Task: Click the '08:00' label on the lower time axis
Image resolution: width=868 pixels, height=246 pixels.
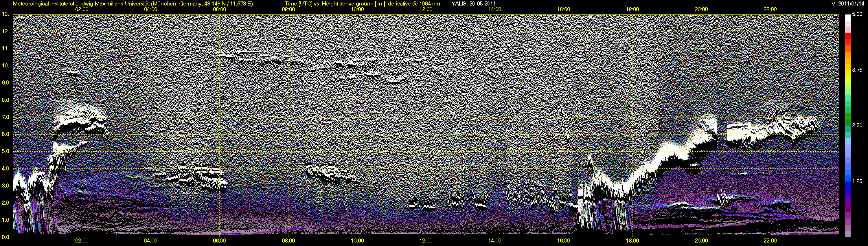Action: (288, 241)
